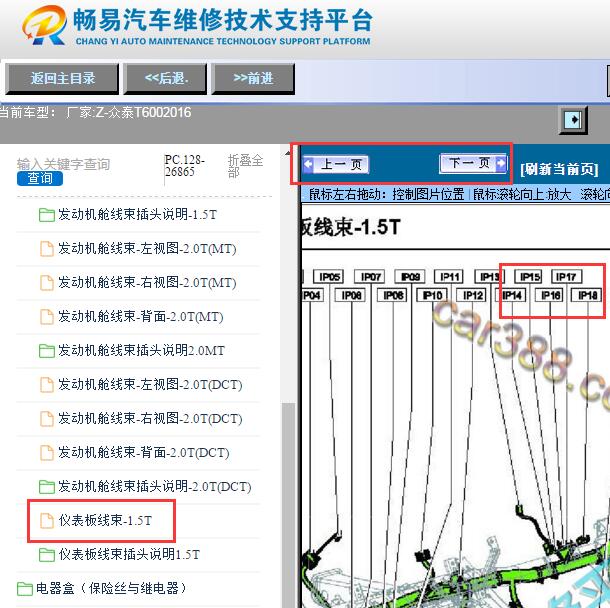
Task: Expand folder 发动机舱线束插头说明2.0MT
Action: click(141, 350)
